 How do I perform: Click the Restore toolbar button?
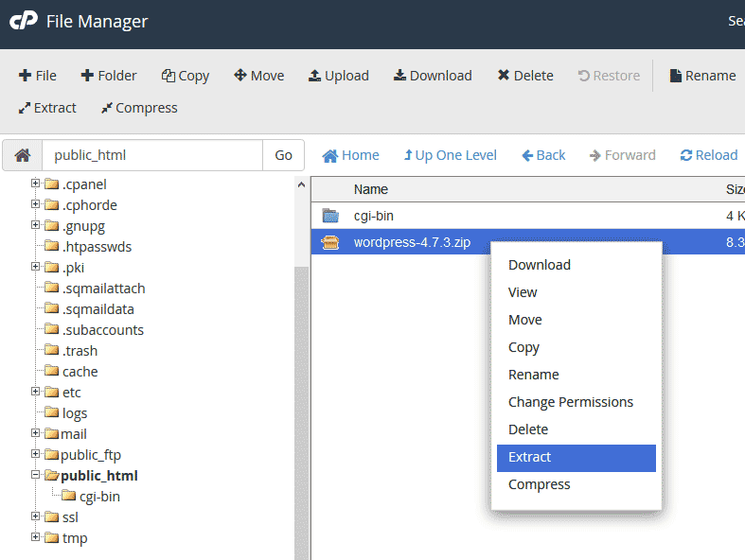609,76
